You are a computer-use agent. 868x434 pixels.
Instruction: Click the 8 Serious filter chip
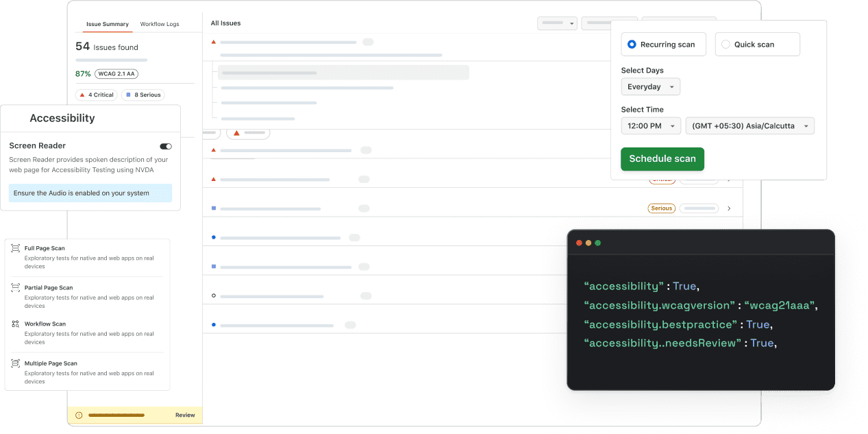pos(143,95)
